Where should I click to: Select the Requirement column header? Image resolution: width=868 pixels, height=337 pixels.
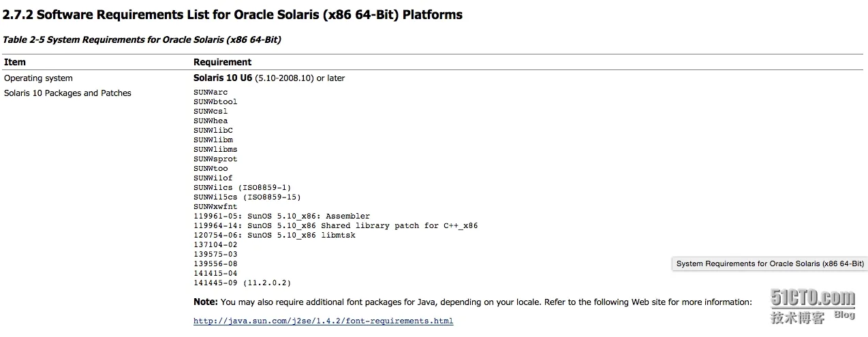coord(222,62)
